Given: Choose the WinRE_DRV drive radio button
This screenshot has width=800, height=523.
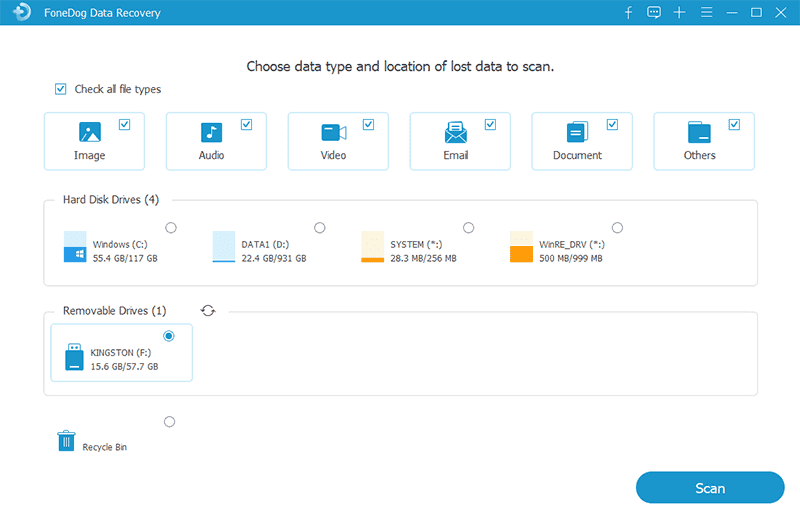Looking at the screenshot, I should (617, 228).
